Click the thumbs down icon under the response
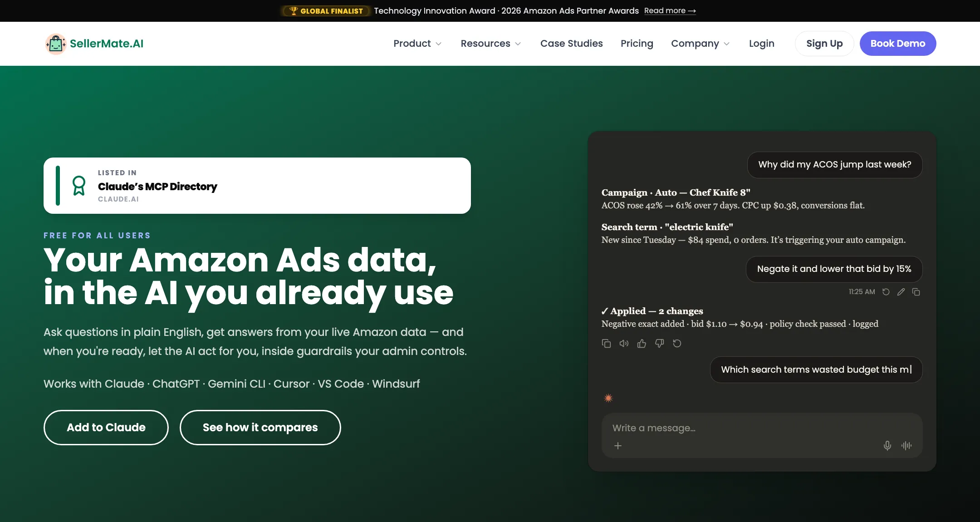The width and height of the screenshot is (980, 522). [x=659, y=344]
